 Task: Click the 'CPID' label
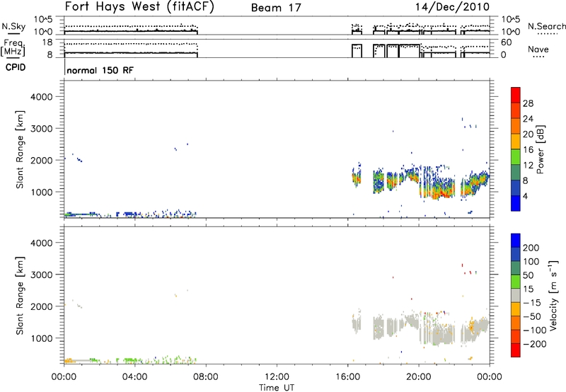point(16,67)
